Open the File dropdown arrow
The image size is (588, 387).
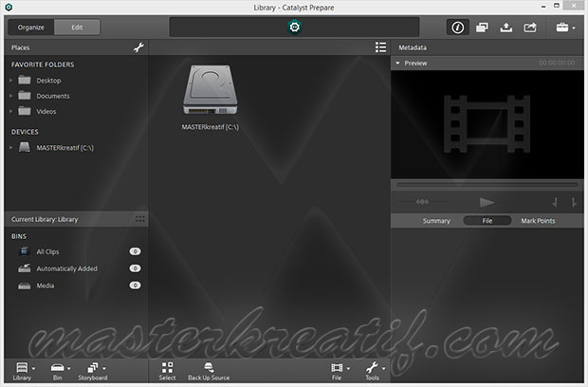click(x=348, y=369)
